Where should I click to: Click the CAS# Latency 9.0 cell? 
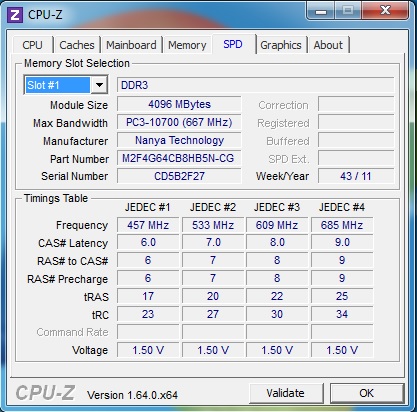[342, 243]
